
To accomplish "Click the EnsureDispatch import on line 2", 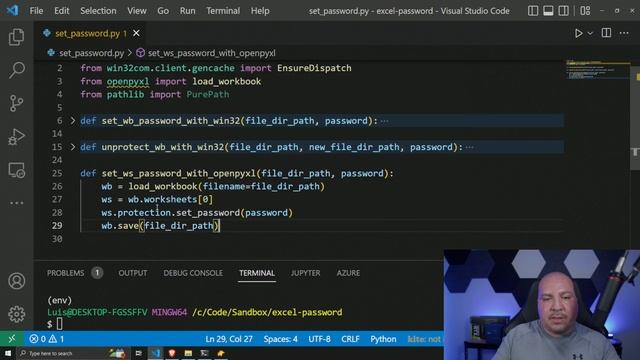I will pos(314,68).
